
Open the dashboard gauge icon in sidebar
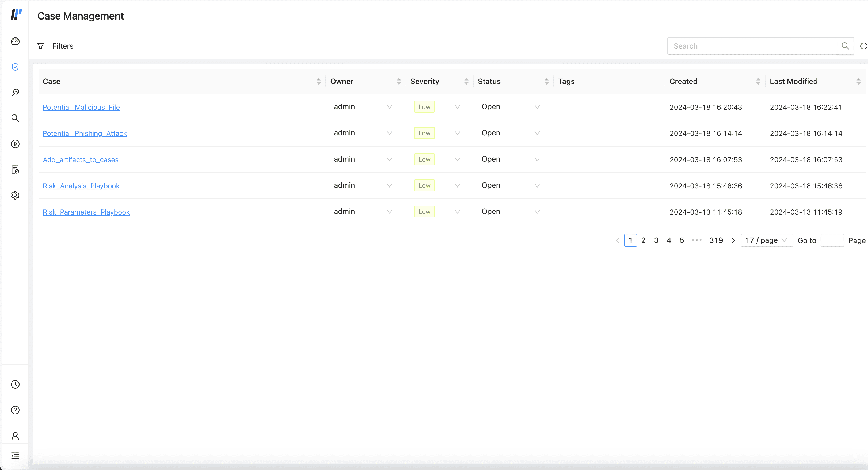pyautogui.click(x=15, y=41)
